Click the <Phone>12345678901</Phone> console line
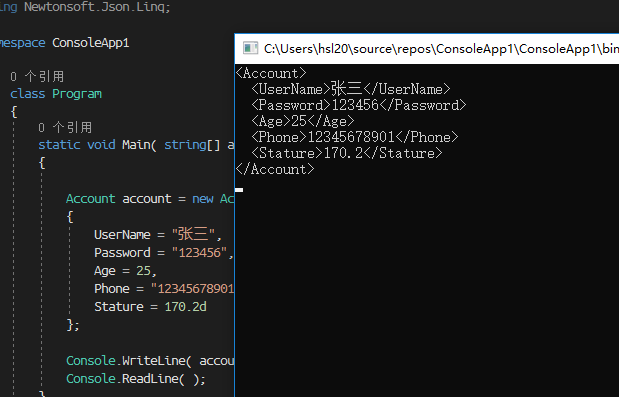Viewport: 619px width, 397px height. (x=355, y=137)
